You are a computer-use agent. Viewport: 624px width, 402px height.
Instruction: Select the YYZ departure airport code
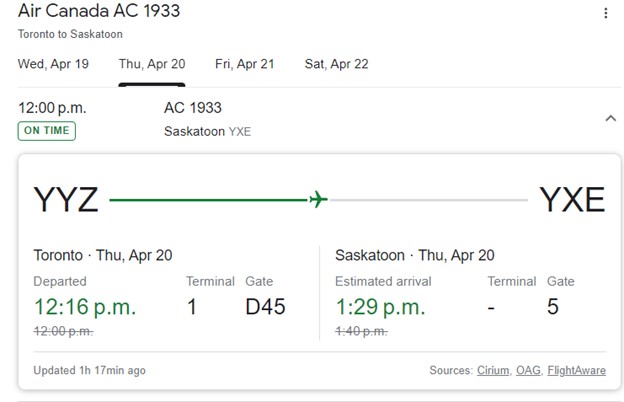click(66, 200)
